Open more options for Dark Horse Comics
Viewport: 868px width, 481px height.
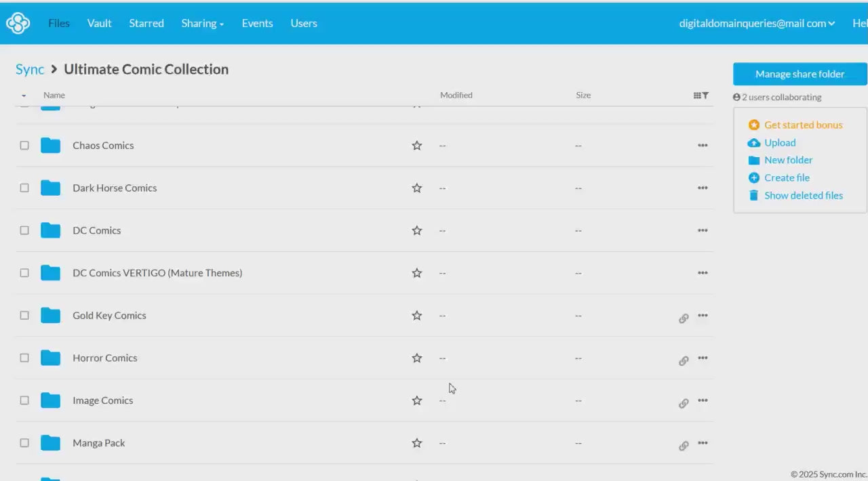[x=703, y=188]
